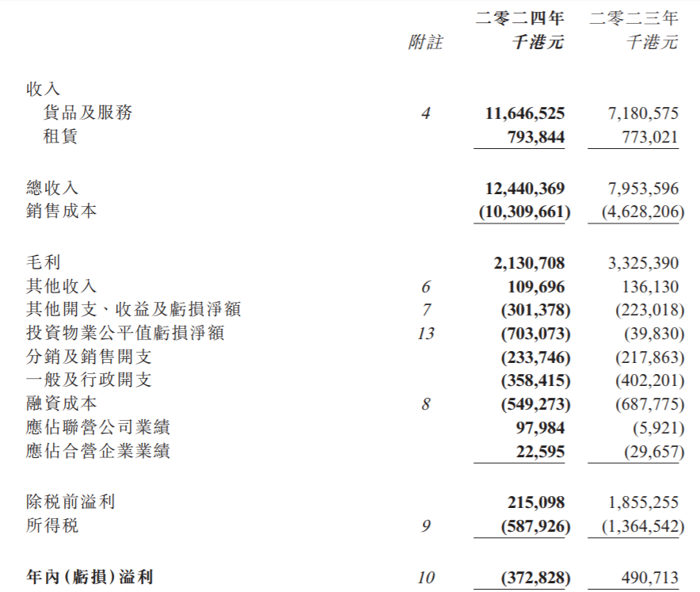Screen dimensions: 700x592
Task: Click the value (1,364,542)
Action: click(x=642, y=526)
